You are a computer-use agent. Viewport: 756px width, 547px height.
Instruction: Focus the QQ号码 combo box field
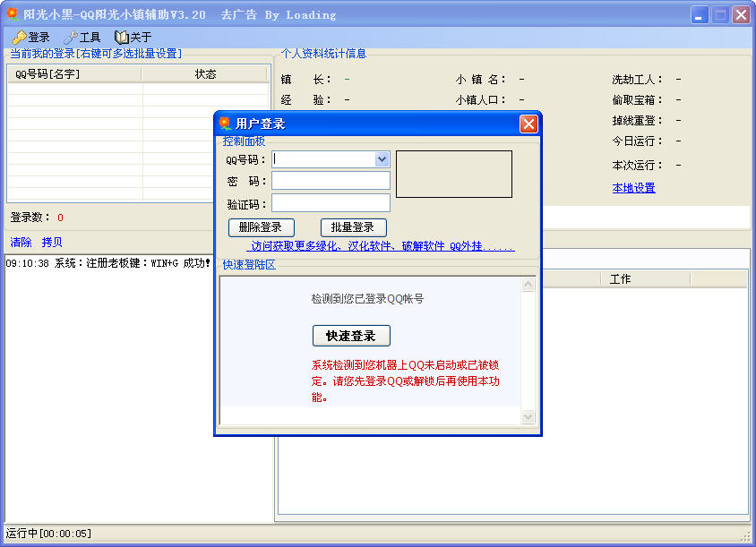[331, 159]
